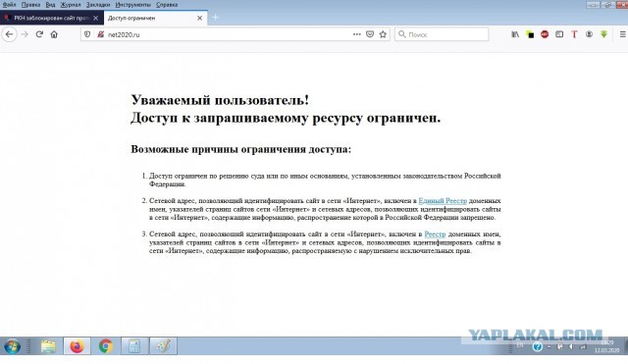Screen dimensions: 628x364
Task: Click the EN language indicator
Action: 519,345
